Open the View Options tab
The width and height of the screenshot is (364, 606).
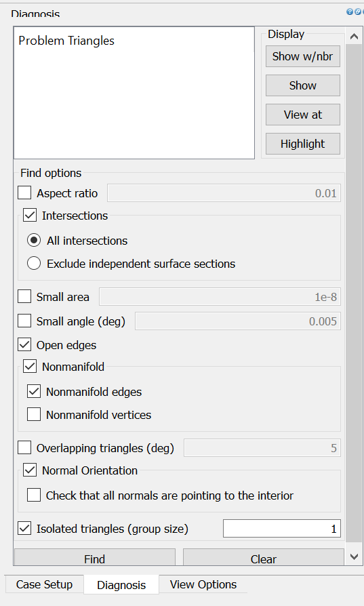point(203,584)
